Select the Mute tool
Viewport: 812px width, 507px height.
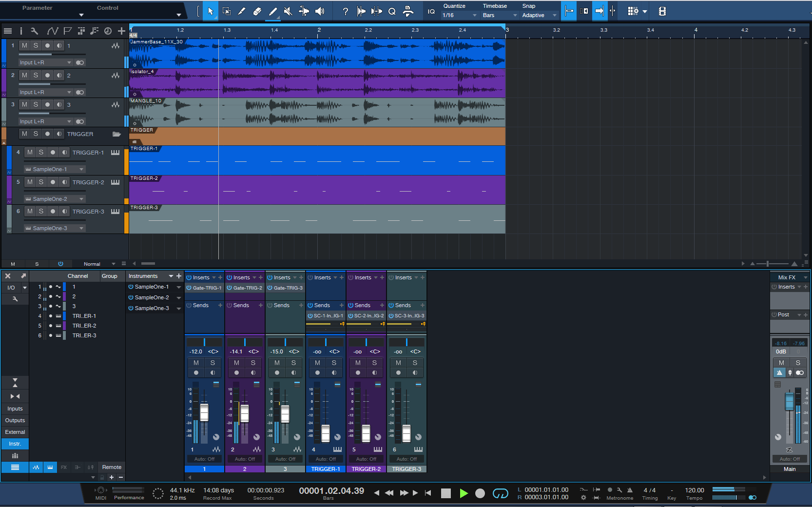(288, 11)
